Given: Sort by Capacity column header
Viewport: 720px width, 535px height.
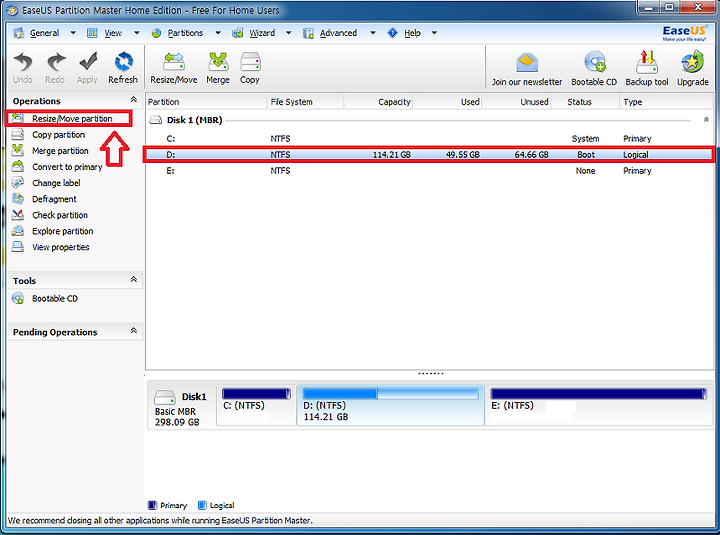Looking at the screenshot, I should coord(378,102).
